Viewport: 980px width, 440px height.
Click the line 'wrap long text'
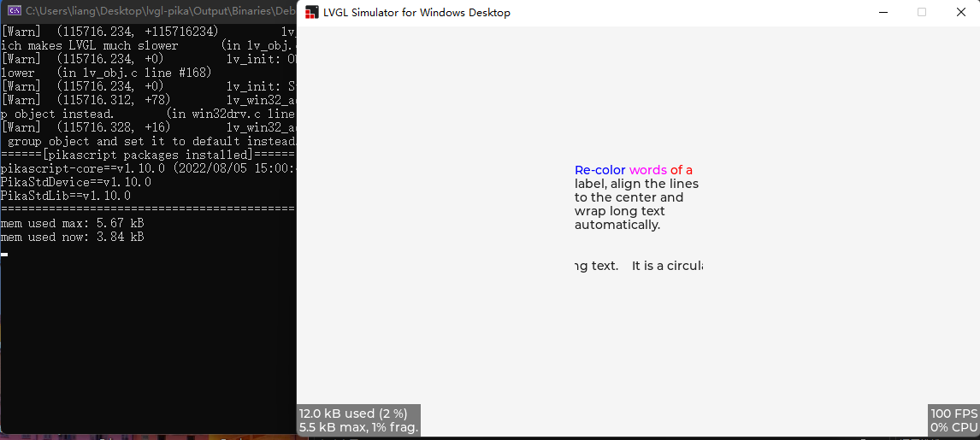[x=619, y=211]
